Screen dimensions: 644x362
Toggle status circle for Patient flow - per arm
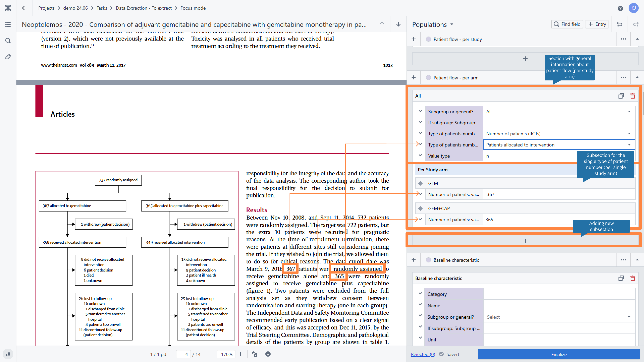point(428,77)
